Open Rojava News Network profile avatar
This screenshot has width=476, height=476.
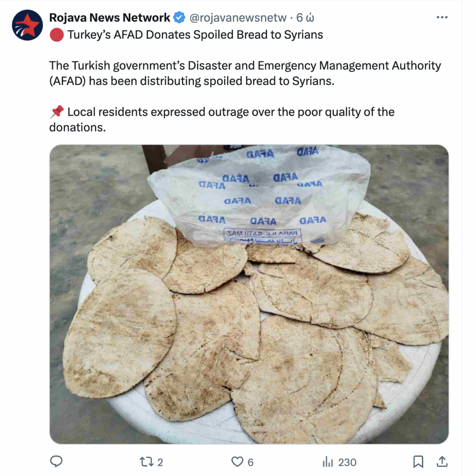pyautogui.click(x=27, y=25)
